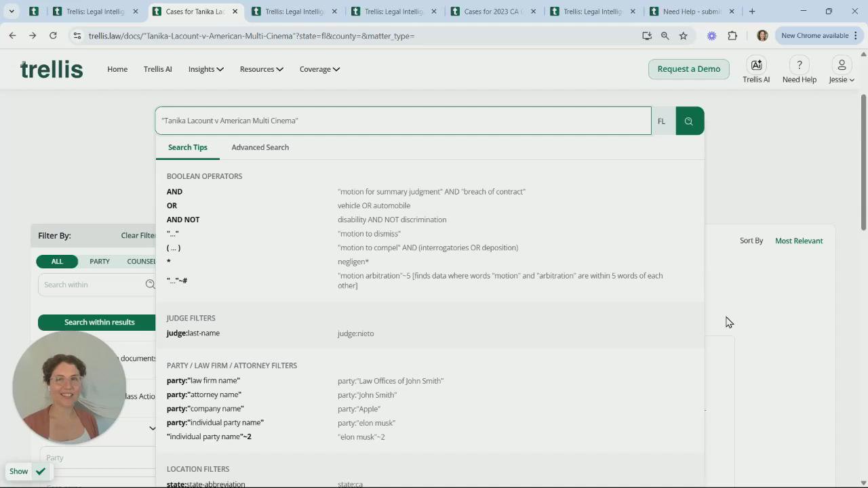Click the main case search input field
This screenshot has height=488, width=868.
click(x=403, y=121)
